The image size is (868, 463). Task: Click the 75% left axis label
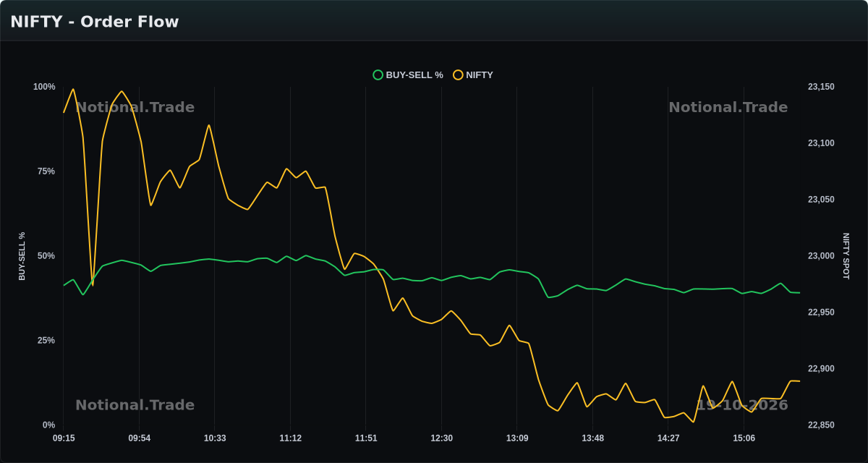point(46,171)
